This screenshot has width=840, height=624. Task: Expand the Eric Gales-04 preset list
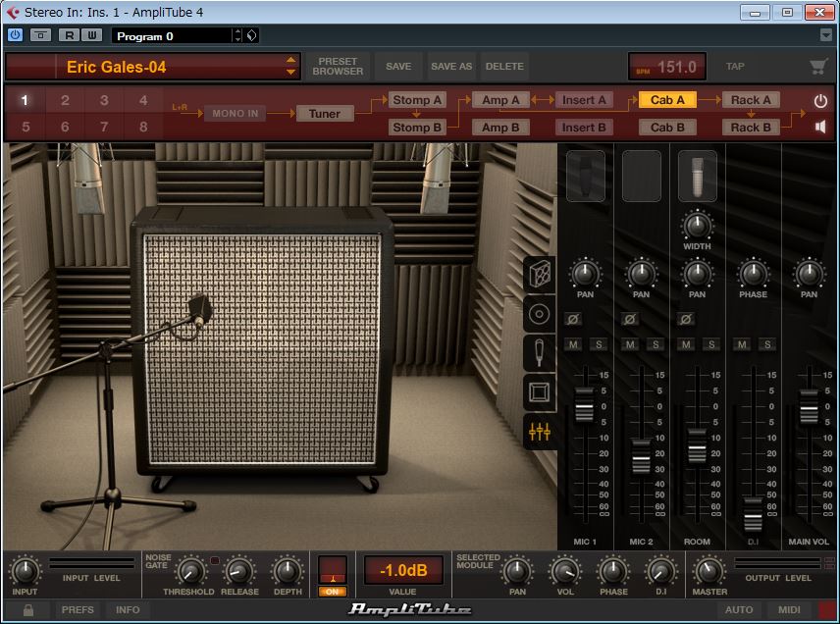point(290,67)
